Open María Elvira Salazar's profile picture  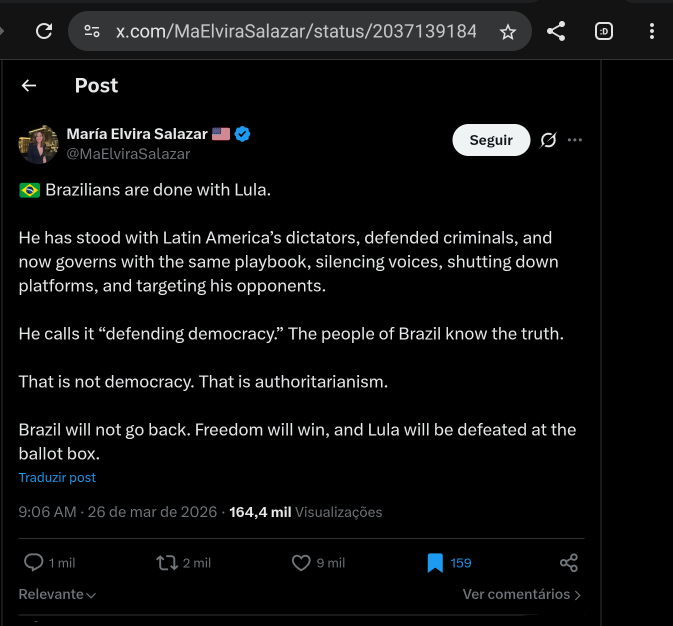point(39,144)
